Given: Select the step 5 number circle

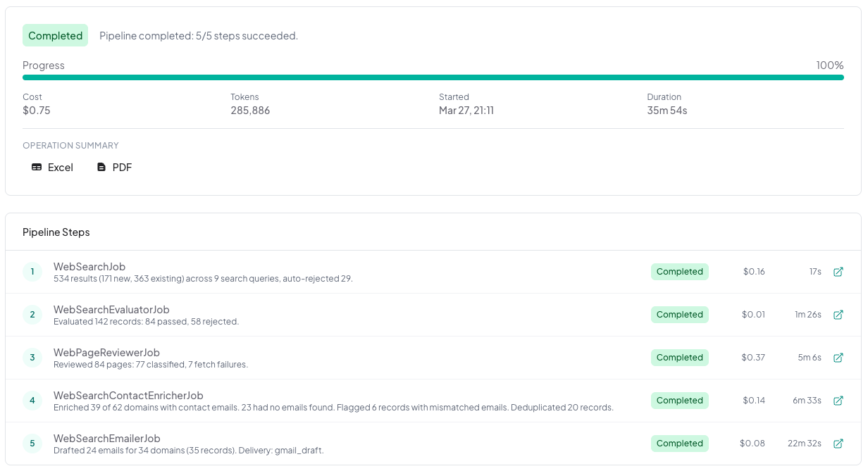Looking at the screenshot, I should click(32, 444).
